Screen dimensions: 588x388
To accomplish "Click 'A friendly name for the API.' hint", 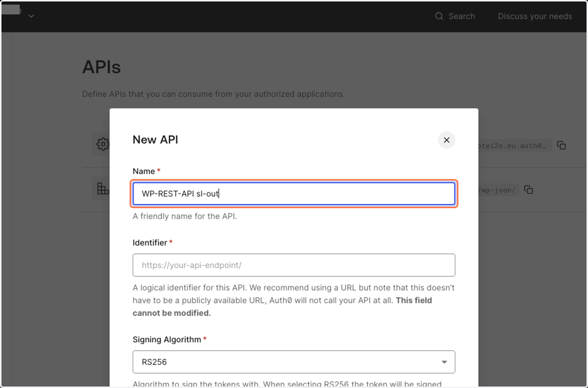I will tap(185, 216).
